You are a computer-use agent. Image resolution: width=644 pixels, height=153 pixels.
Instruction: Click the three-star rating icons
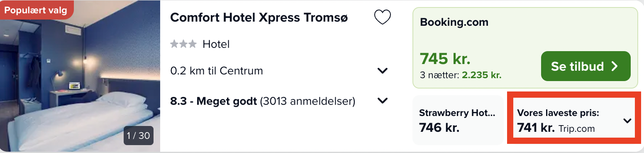point(183,44)
